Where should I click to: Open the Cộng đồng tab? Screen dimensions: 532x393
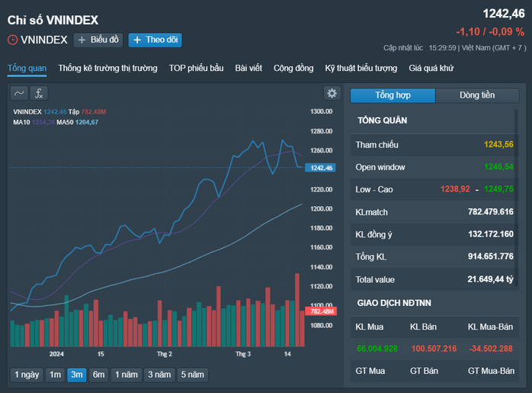(x=293, y=68)
